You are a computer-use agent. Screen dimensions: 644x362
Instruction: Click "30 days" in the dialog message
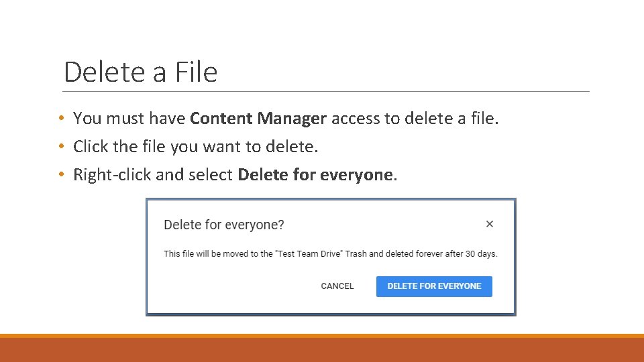point(482,254)
